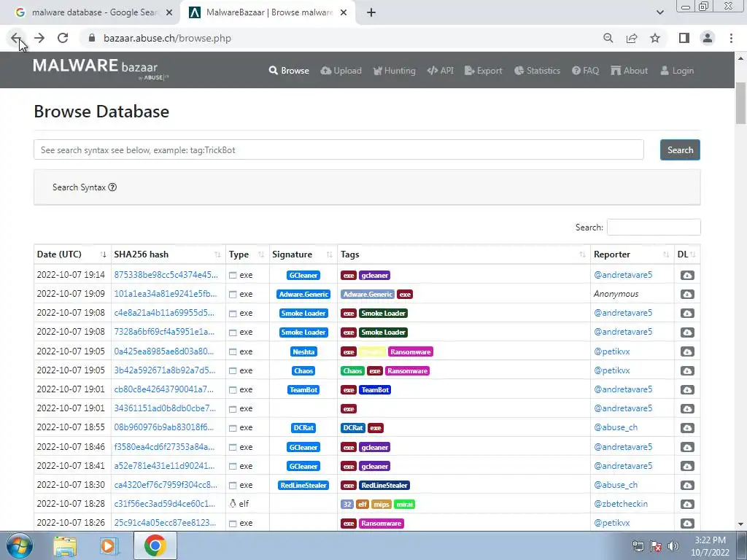Open the tab search chevron dropdown

coord(659,12)
